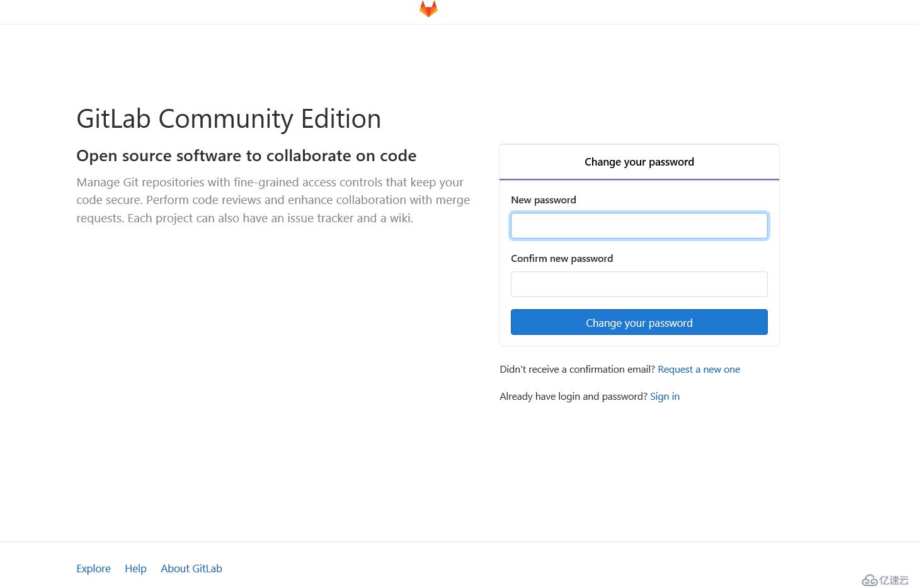Focus the New password field
The image size is (919, 588).
point(639,225)
